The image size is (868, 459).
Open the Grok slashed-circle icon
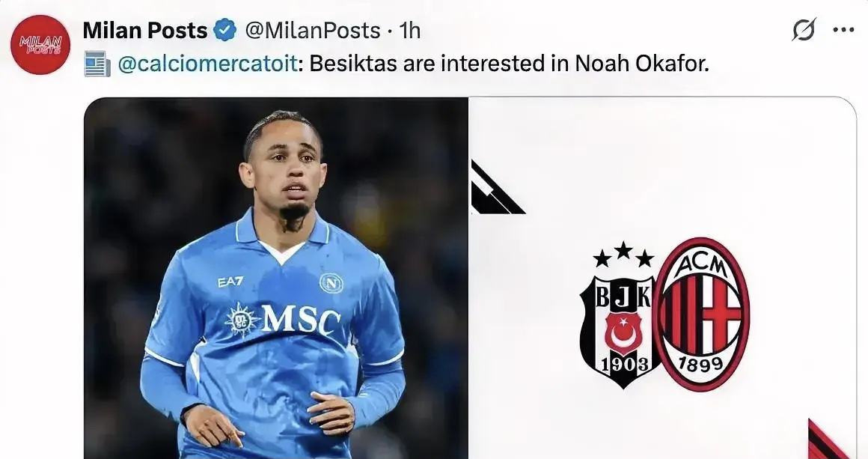pyautogui.click(x=804, y=30)
